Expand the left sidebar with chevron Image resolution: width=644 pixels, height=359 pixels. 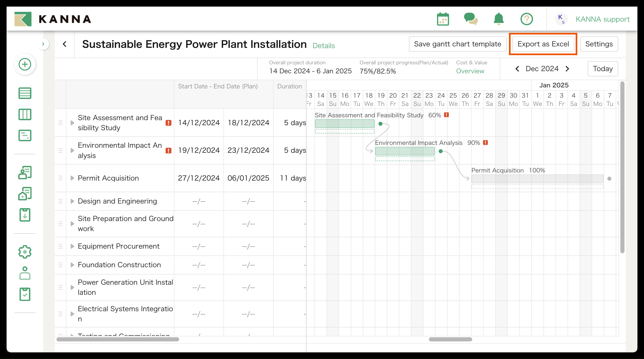pos(43,44)
